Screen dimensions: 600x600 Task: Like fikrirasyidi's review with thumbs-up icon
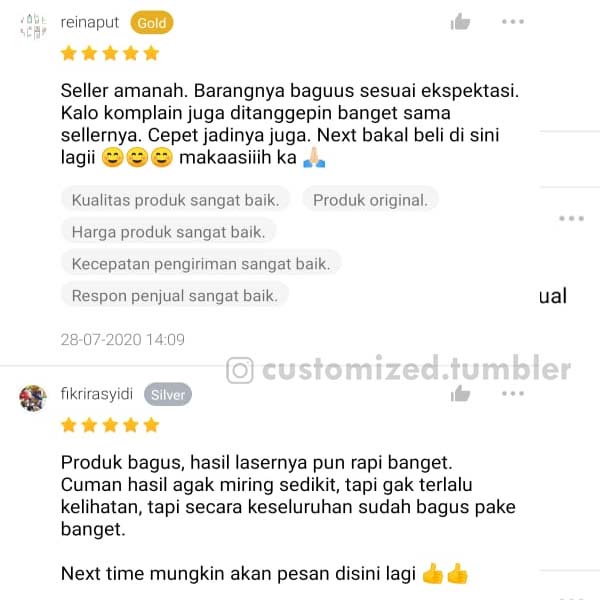(x=460, y=393)
